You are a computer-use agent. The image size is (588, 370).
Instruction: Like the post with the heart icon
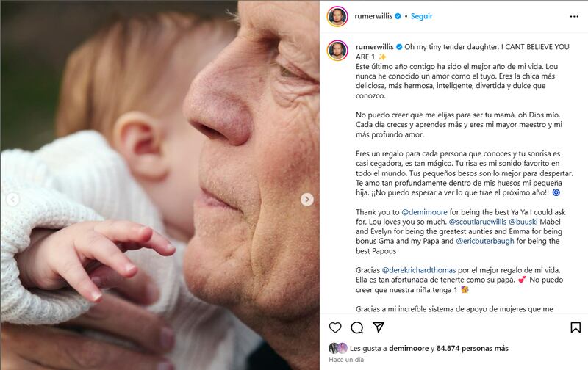click(x=335, y=327)
